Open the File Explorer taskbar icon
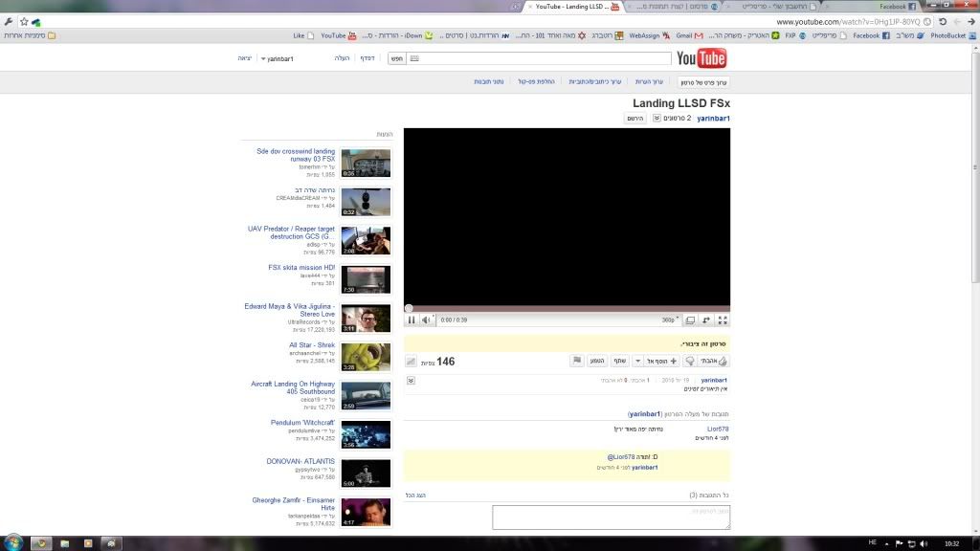Viewport: 980px width, 551px height. point(64,543)
